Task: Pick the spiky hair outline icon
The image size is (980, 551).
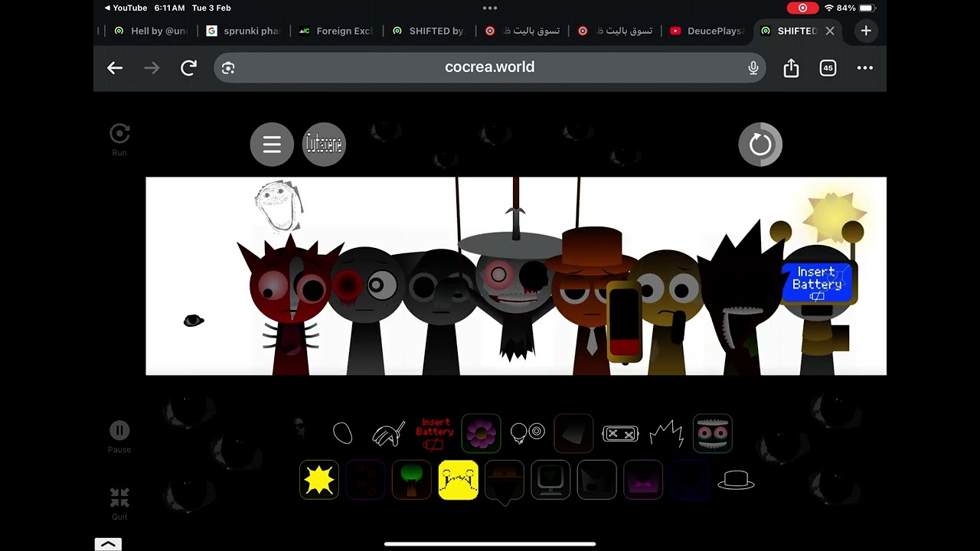Action: coord(666,434)
